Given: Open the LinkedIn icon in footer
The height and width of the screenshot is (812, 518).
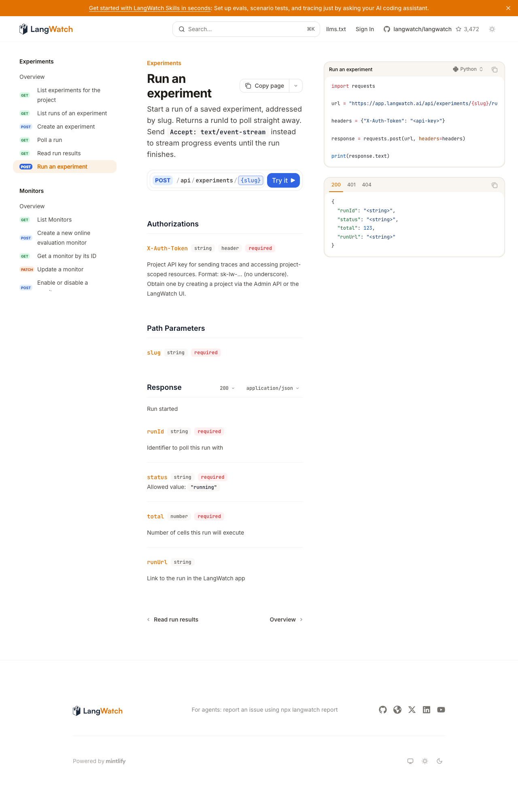Looking at the screenshot, I should [x=427, y=710].
